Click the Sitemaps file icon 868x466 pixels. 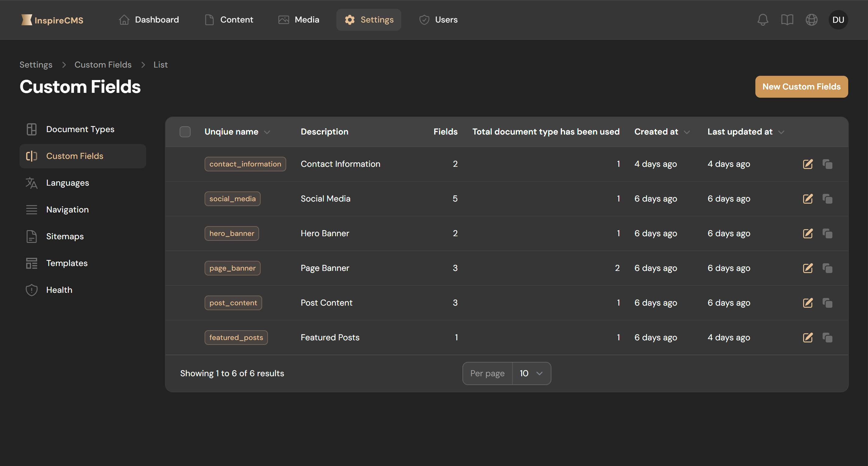coord(31,237)
